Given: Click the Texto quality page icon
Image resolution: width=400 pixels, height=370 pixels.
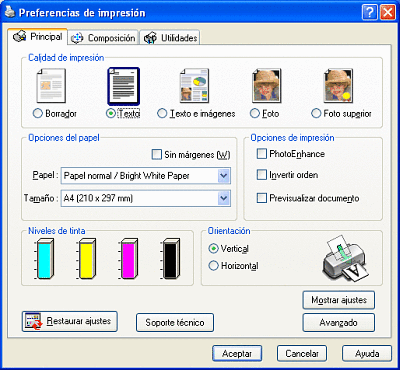Looking at the screenshot, I should point(124,86).
